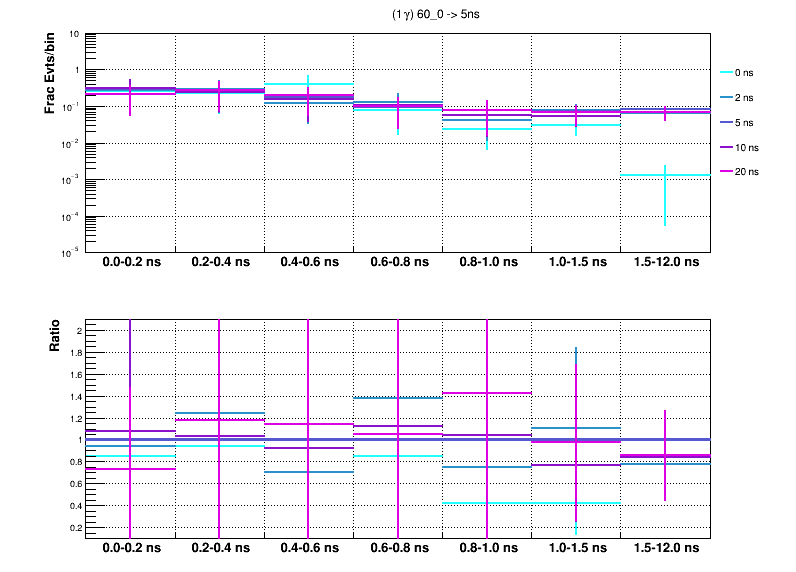Select the top plot's 0.8-1.0 ns bin label
796x572 pixels.
tap(487, 263)
